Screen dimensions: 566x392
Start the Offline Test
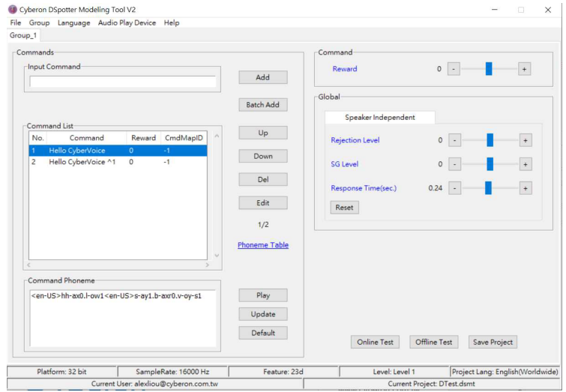434,342
